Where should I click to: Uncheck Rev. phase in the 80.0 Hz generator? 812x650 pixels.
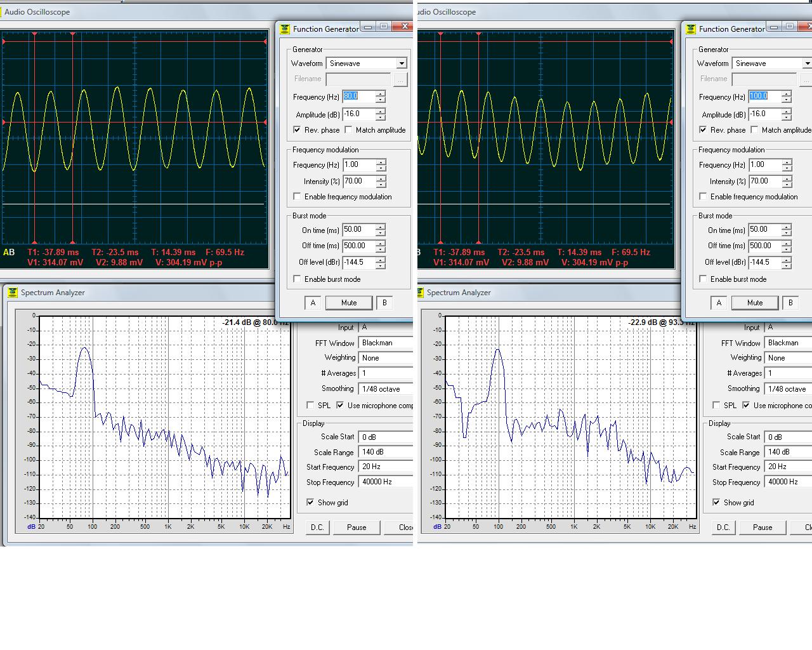(x=297, y=130)
